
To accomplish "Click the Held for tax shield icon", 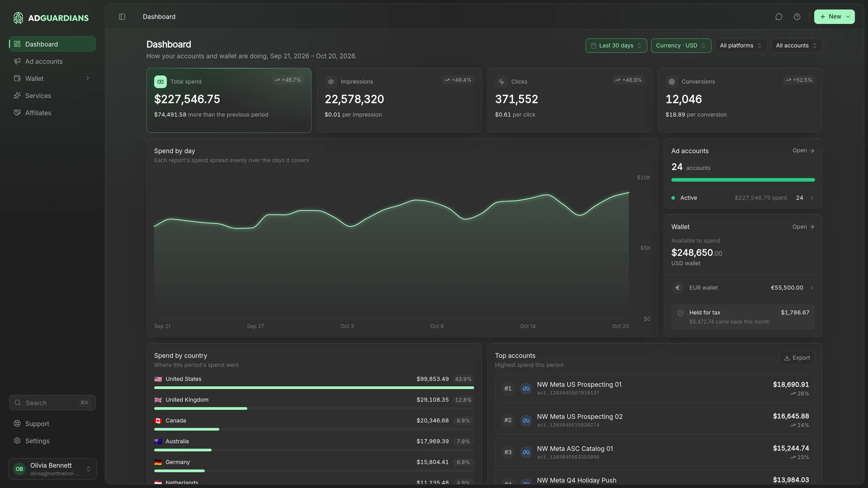I will [x=680, y=313].
